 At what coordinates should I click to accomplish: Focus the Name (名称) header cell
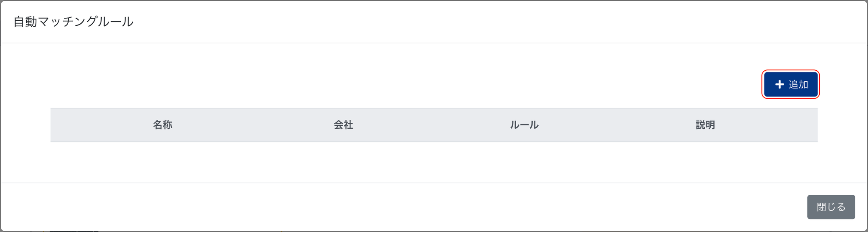point(162,125)
